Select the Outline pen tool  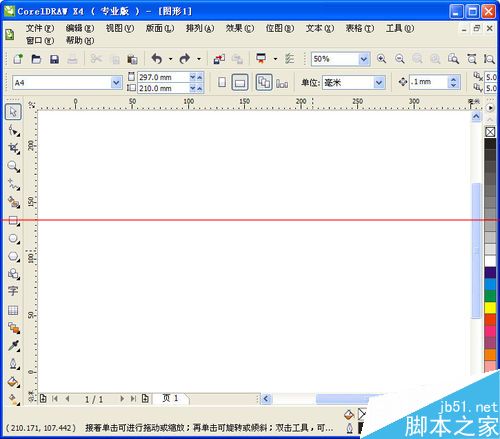pos(13,363)
